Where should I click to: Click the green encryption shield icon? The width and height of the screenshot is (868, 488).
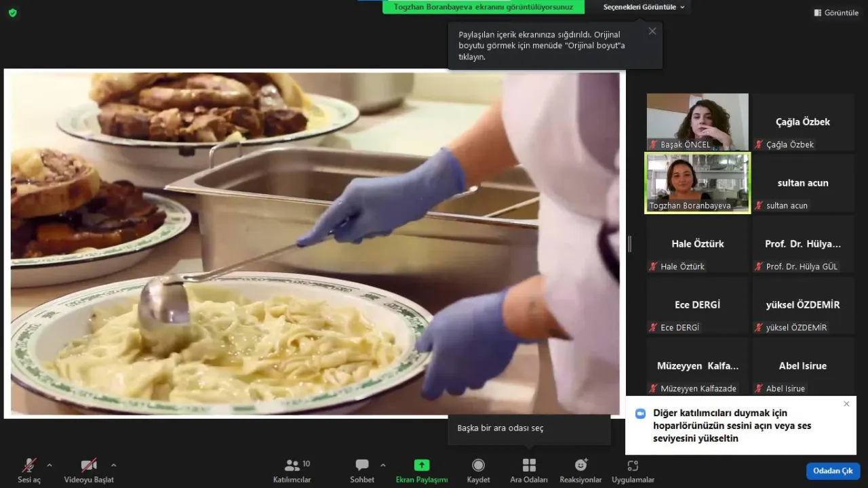(x=13, y=13)
